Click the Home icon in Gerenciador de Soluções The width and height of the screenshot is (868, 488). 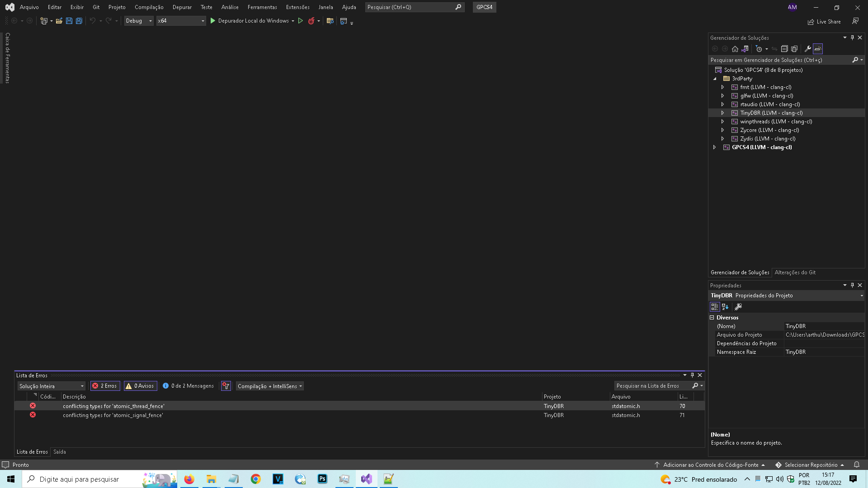click(x=735, y=49)
